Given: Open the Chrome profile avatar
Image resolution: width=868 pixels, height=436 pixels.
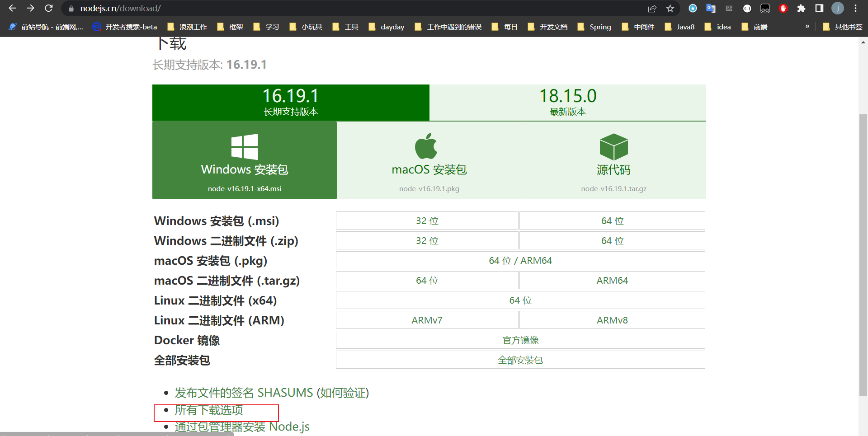Looking at the screenshot, I should 838,9.
